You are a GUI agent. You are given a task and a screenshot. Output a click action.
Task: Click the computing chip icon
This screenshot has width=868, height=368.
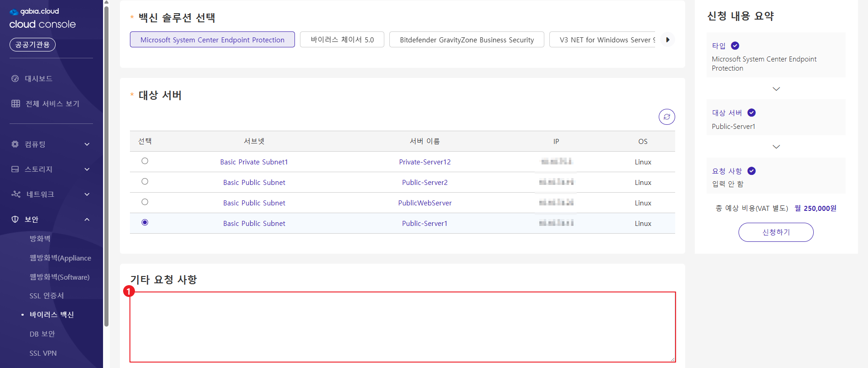point(15,144)
